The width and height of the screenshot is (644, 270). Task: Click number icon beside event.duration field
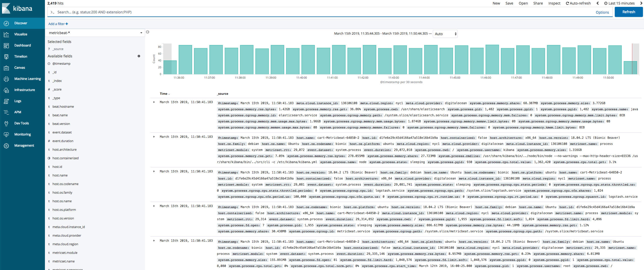[49, 141]
